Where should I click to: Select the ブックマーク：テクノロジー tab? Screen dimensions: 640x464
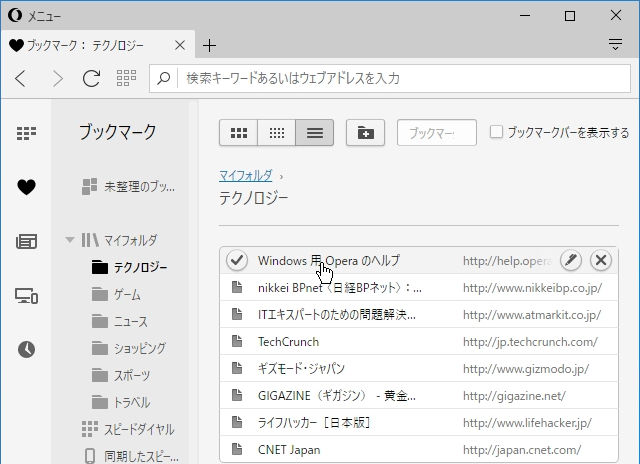pyautogui.click(x=97, y=45)
